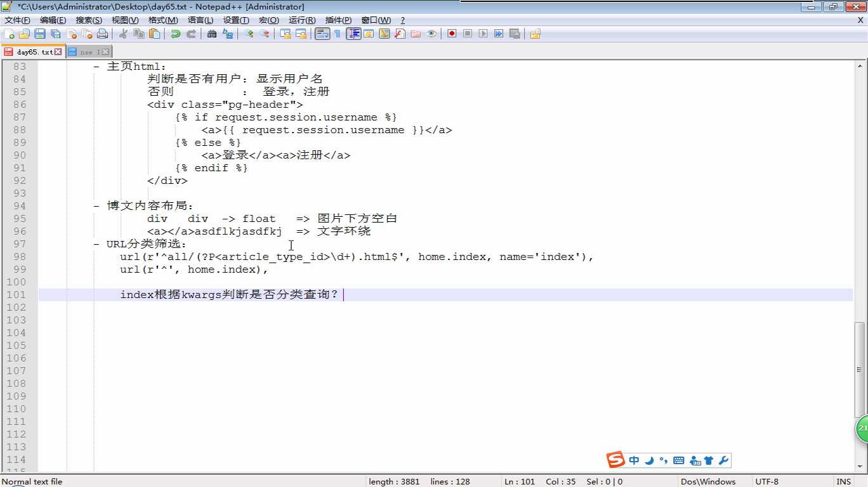Save the current recorded macro icon
This screenshot has height=487, width=868.
click(515, 34)
